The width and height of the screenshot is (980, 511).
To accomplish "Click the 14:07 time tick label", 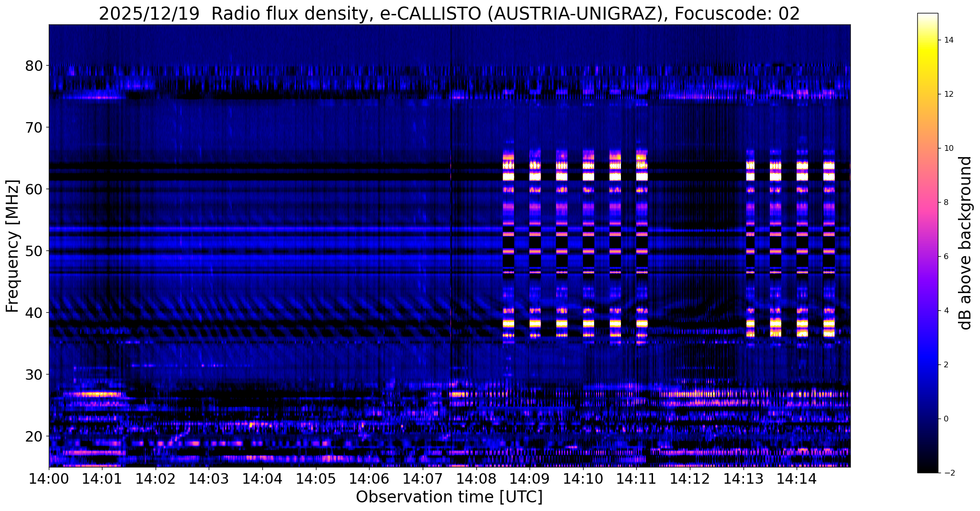I will point(422,478).
